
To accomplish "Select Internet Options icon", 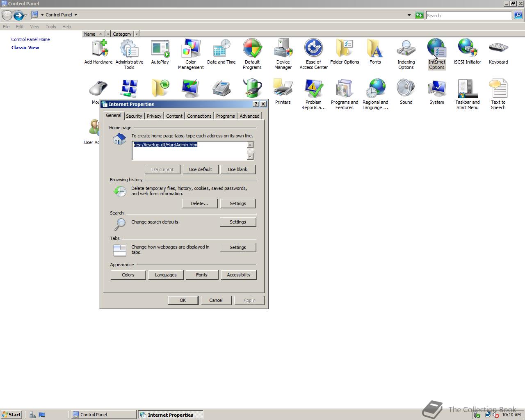I will click(437, 54).
